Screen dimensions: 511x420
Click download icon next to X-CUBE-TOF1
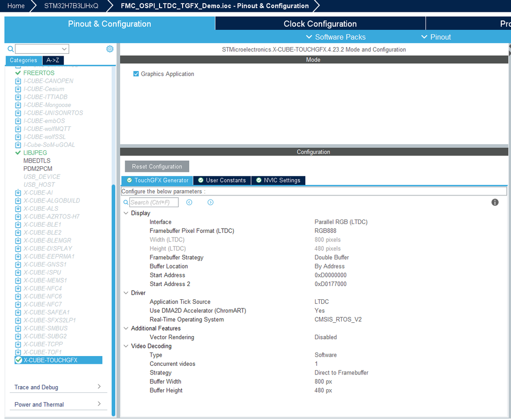point(18,352)
